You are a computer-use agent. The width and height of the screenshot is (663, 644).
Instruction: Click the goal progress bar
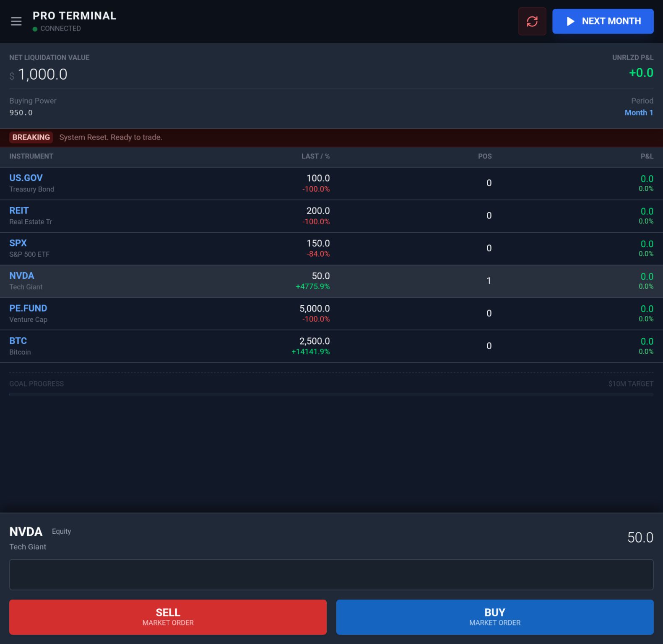331,395
